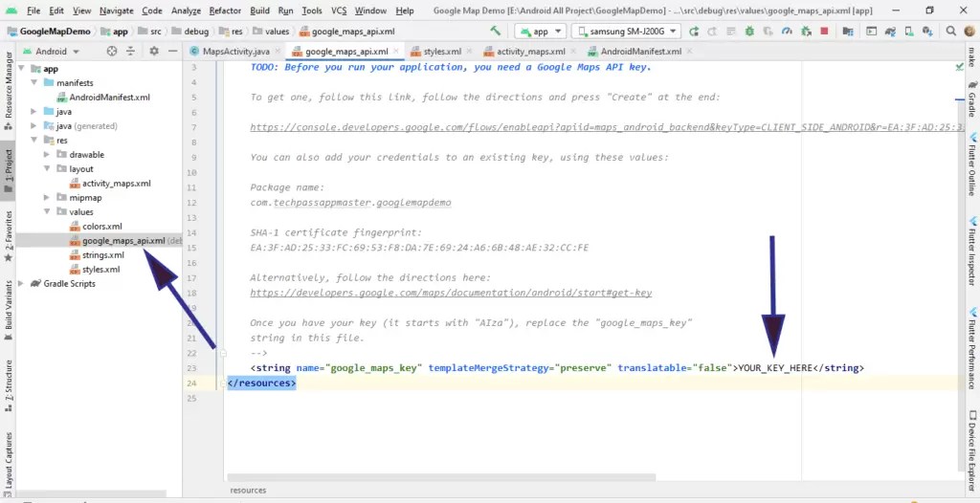Open the File menu
This screenshot has width=980, height=503.
tap(33, 11)
